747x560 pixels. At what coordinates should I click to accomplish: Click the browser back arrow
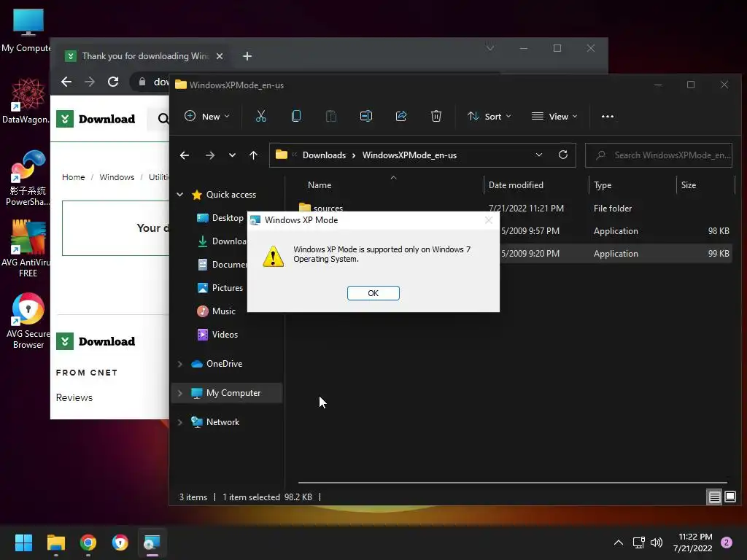click(66, 82)
